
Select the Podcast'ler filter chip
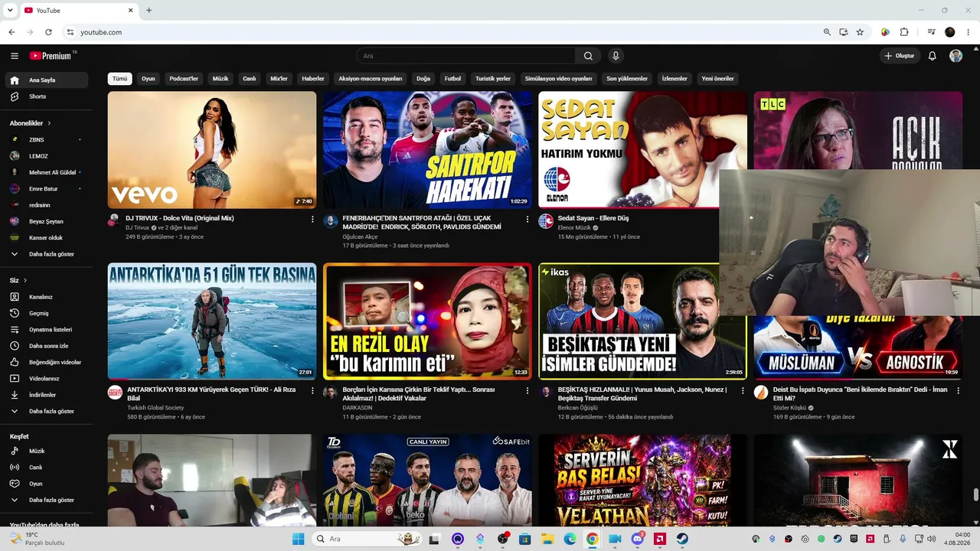point(184,79)
